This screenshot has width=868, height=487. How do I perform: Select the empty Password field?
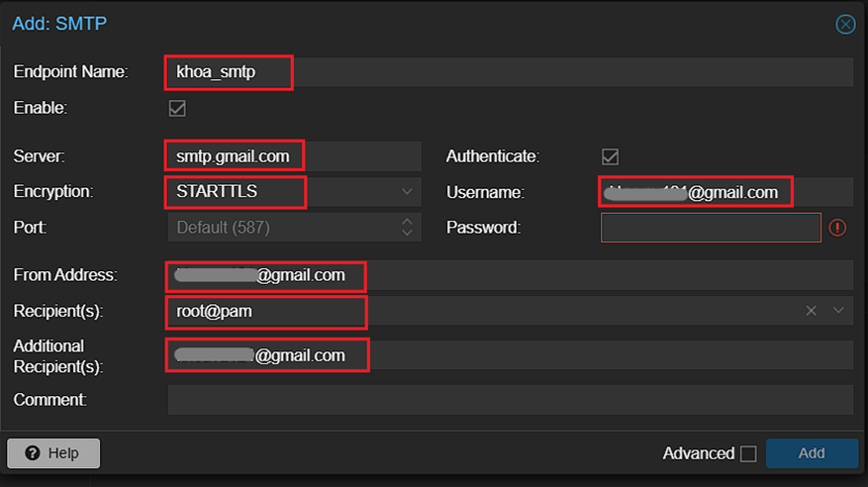click(711, 227)
